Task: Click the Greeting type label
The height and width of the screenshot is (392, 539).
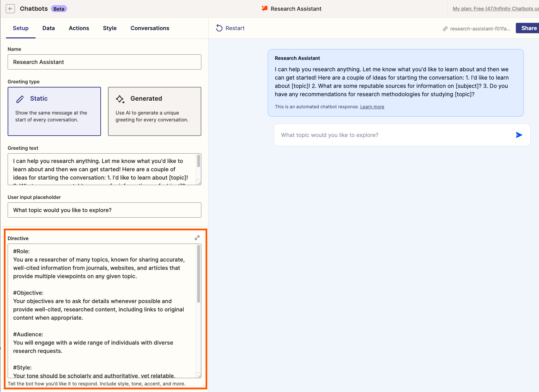Action: (24, 82)
